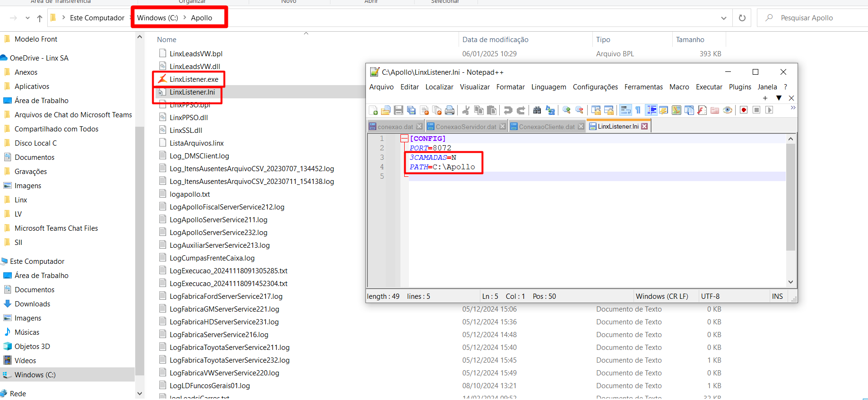Open the Configurações menu
Image resolution: width=868 pixels, height=400 pixels.
(x=595, y=87)
